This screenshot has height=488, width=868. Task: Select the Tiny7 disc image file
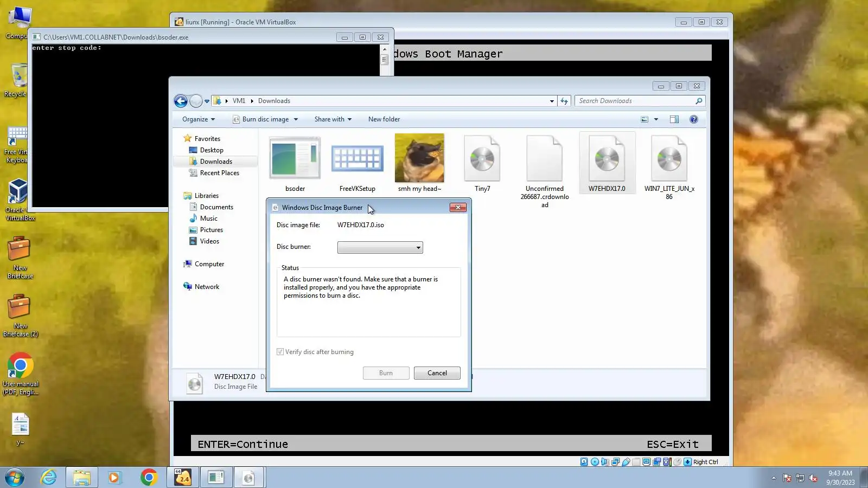[x=482, y=164]
